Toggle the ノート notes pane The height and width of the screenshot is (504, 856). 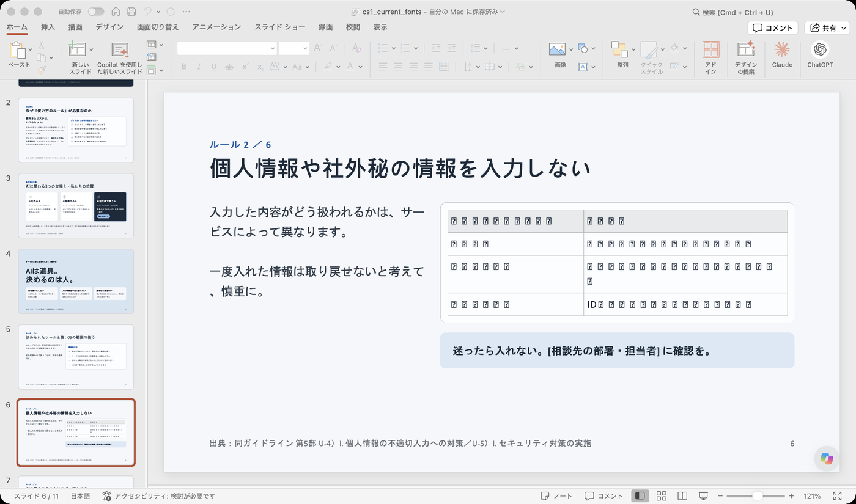pyautogui.click(x=556, y=495)
